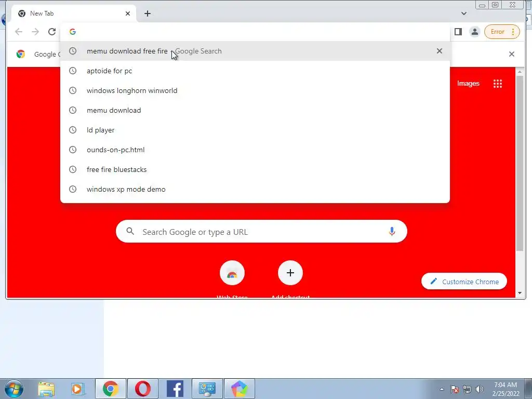The width and height of the screenshot is (532, 399).
Task: Show hidden tray icons arrow
Action: [442, 389]
